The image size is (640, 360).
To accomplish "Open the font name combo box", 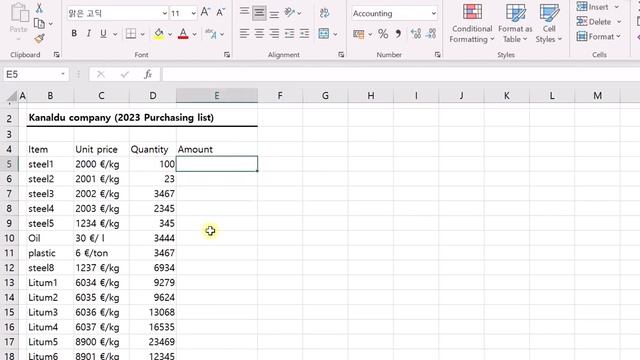I will [118, 13].
